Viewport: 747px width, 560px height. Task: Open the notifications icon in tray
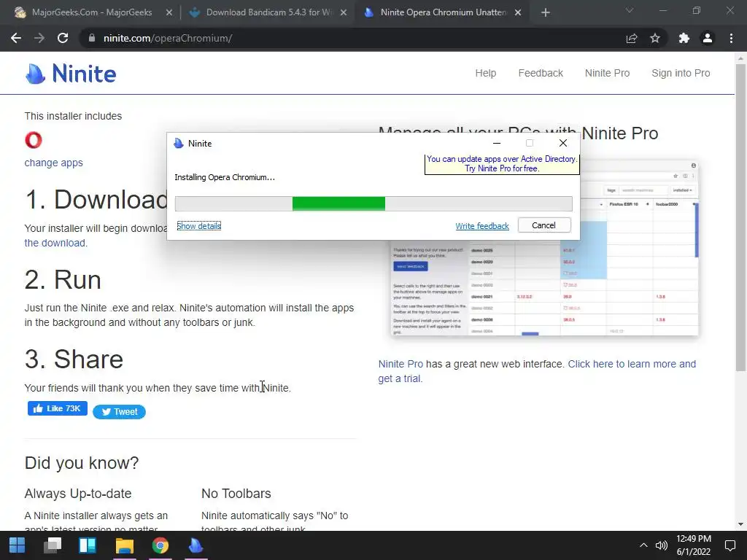pos(729,545)
